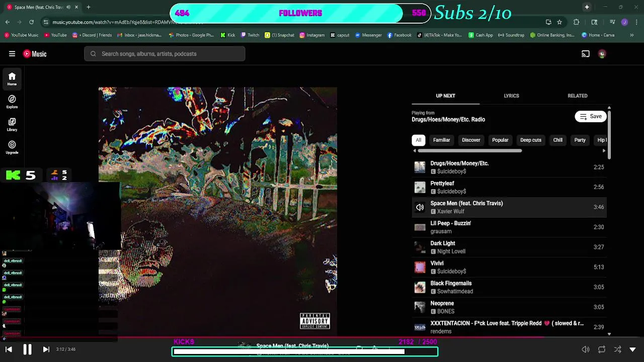Click the queue panel vertical scrollbar
This screenshot has height=362, width=644.
coord(609,136)
